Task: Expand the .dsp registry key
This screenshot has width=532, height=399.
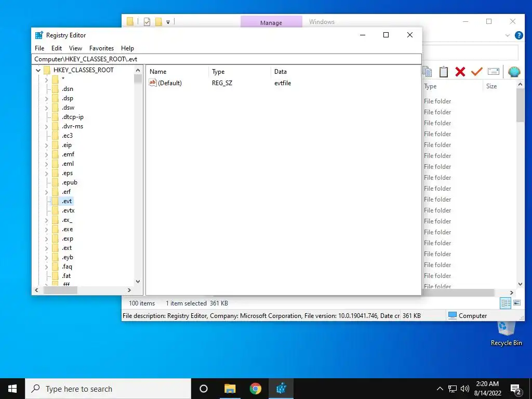Action: 46,98
